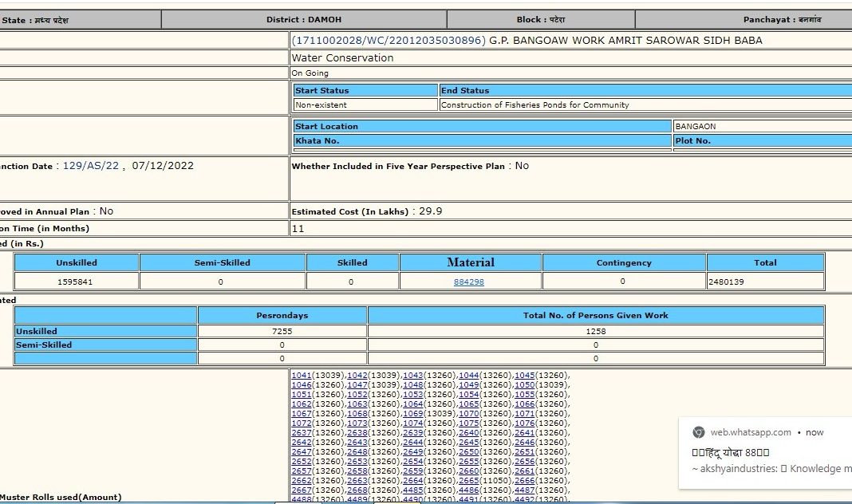Screen dimensions: 852x504
Task: Open muster roll 1065
Action: tap(469, 404)
